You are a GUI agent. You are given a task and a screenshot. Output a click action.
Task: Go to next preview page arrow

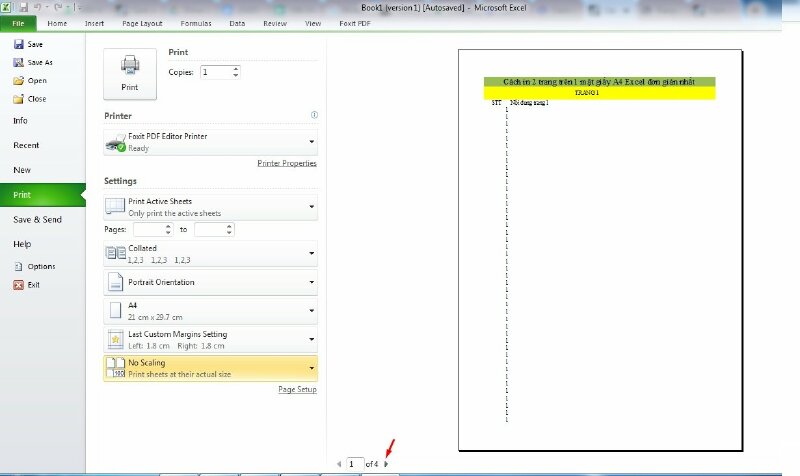(x=386, y=464)
